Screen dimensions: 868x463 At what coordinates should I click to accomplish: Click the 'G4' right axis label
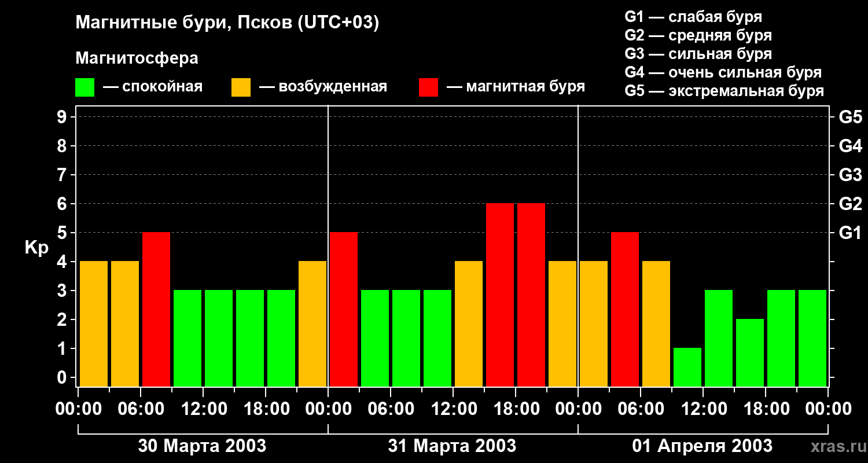851,146
